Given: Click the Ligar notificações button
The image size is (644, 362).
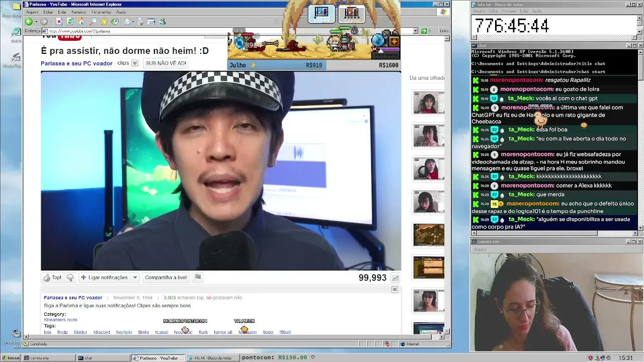Looking at the screenshot, I should pyautogui.click(x=104, y=278).
